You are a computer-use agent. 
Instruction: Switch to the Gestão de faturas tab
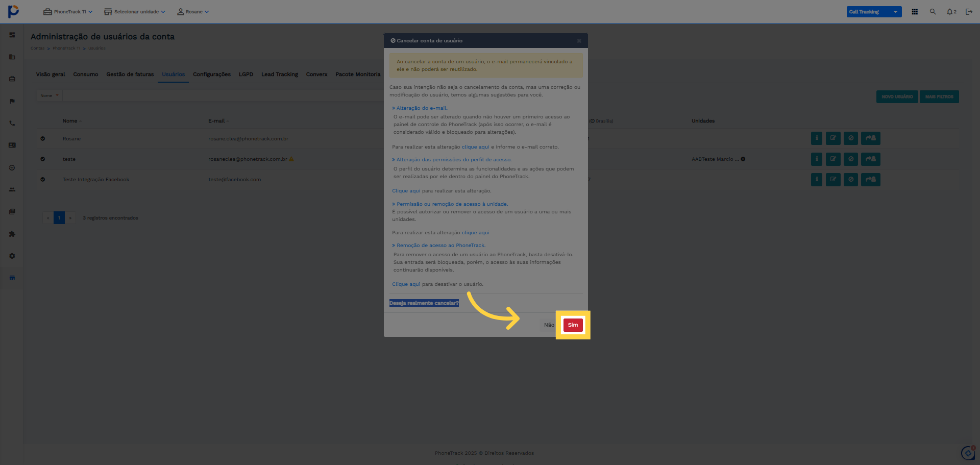point(130,75)
